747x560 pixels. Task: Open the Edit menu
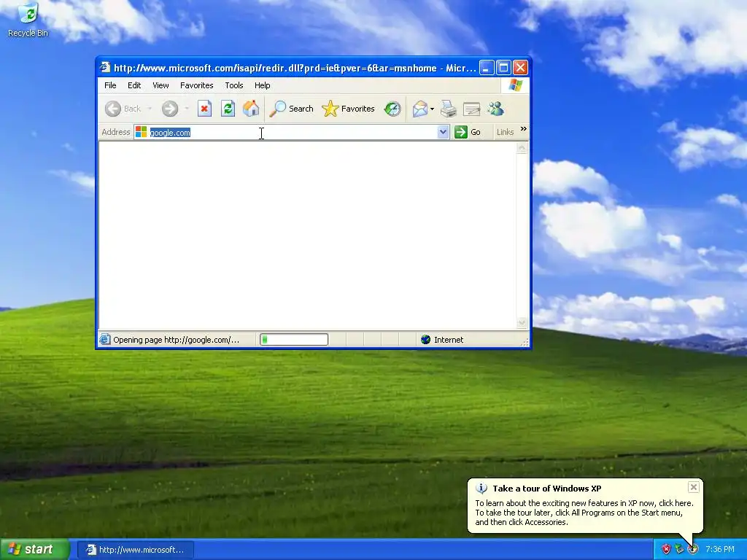pos(134,85)
